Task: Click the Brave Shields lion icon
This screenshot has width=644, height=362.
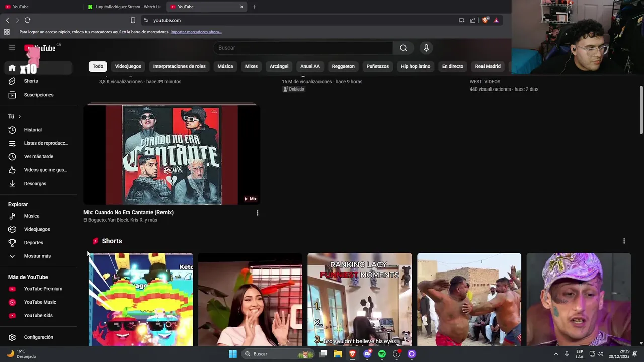Action: [x=485, y=20]
